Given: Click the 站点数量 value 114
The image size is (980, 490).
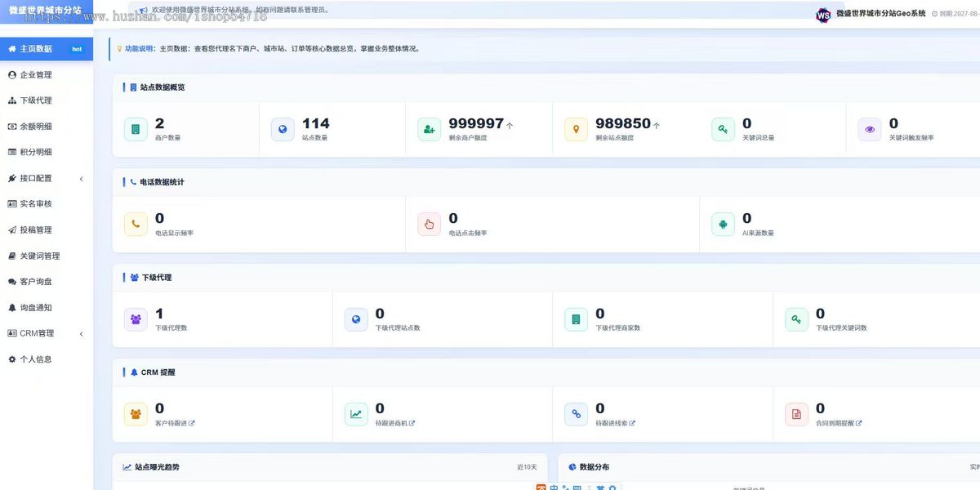Looking at the screenshot, I should click(316, 123).
